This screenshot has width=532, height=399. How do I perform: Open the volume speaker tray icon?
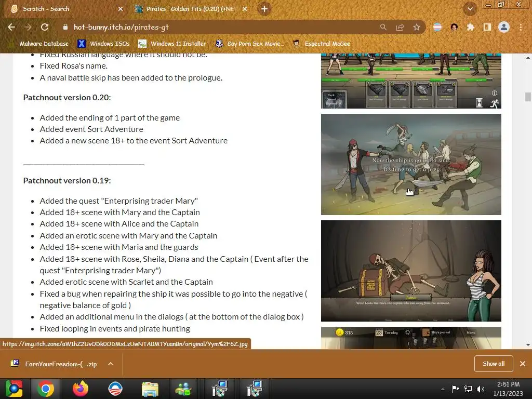point(481,389)
